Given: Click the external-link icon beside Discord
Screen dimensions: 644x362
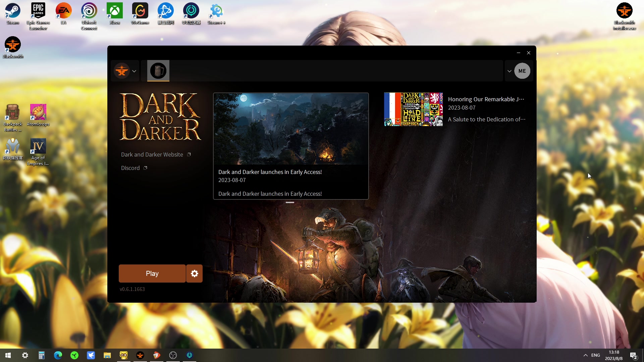Looking at the screenshot, I should click(145, 168).
